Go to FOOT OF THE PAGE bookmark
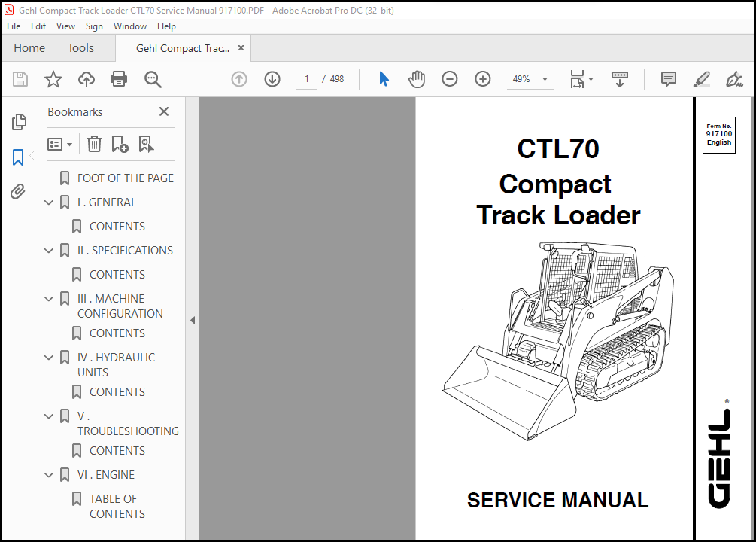Screen dimensions: 756x542 126,178
